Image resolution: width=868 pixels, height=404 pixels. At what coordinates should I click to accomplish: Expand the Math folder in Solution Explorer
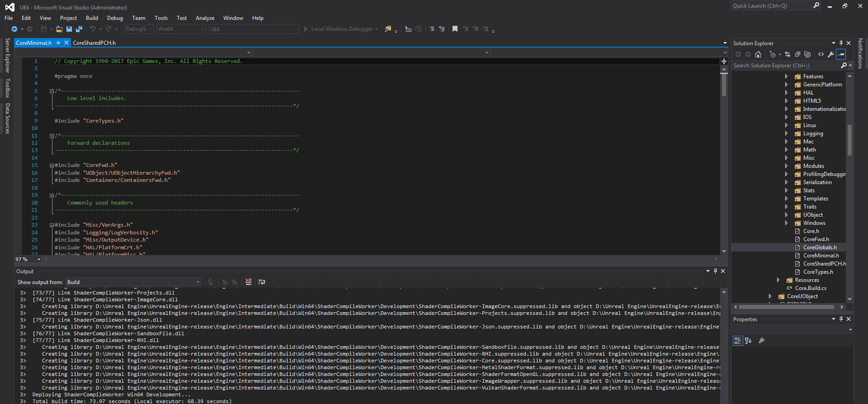coord(786,150)
